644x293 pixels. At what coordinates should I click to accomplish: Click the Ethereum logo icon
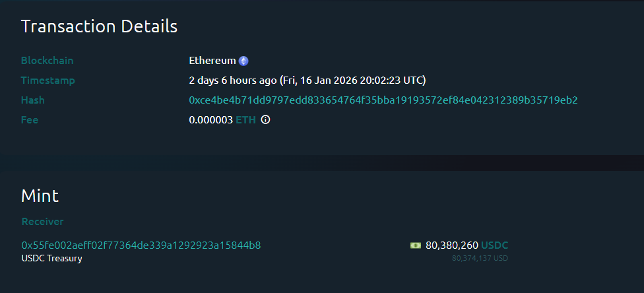pos(243,61)
